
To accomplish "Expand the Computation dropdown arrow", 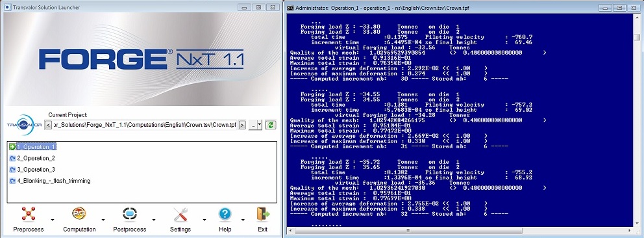I will click(103, 220).
